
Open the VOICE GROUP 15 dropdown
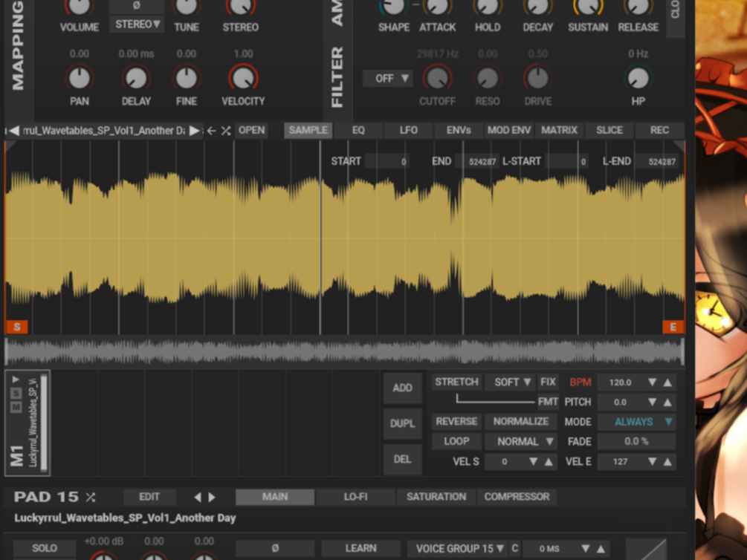(x=458, y=549)
